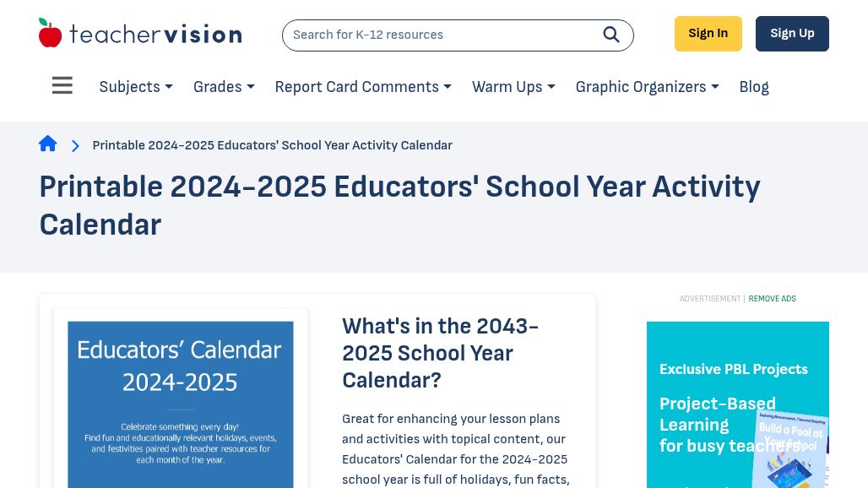Click the magnifying glass search icon
The image size is (868, 488).
611,35
